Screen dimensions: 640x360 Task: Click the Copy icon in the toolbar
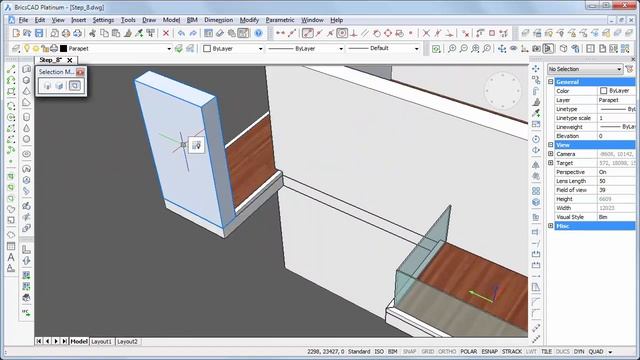pyautogui.click(x=104, y=33)
